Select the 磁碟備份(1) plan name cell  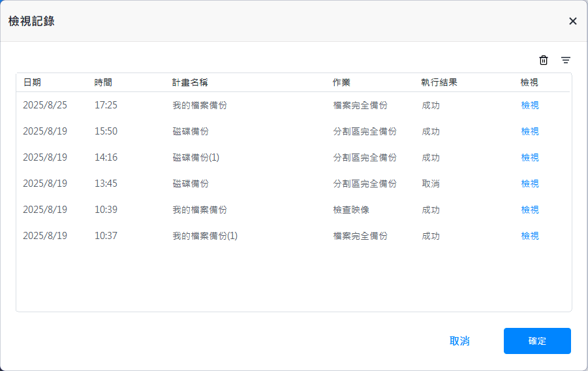coord(196,157)
